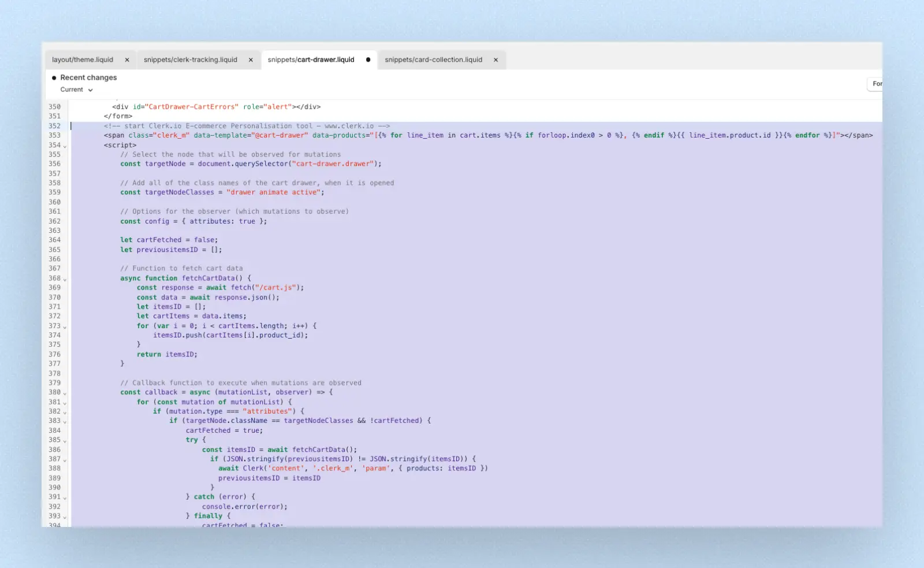
Task: Collapse the mutationList loop at line 381
Action: pos(65,403)
